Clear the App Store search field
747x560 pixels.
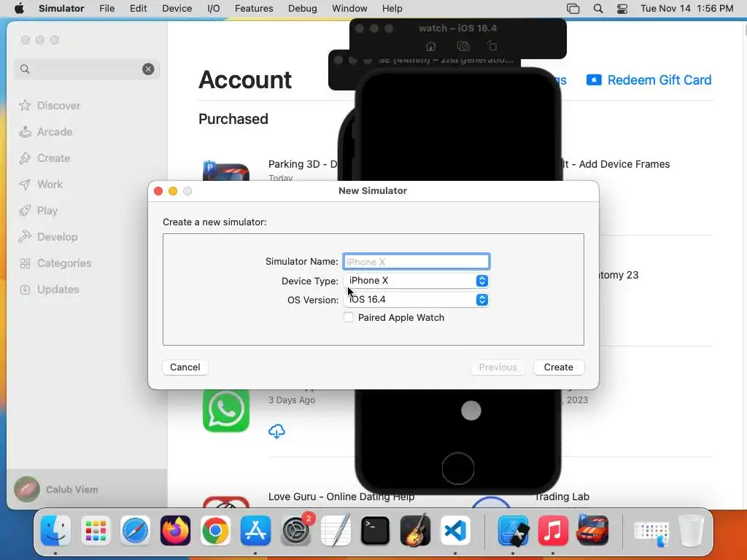pyautogui.click(x=148, y=69)
